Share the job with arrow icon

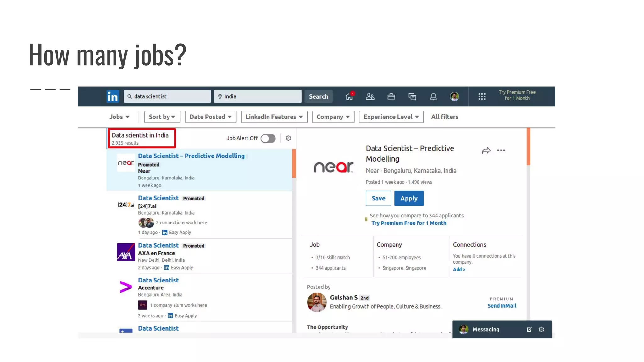[x=486, y=151]
